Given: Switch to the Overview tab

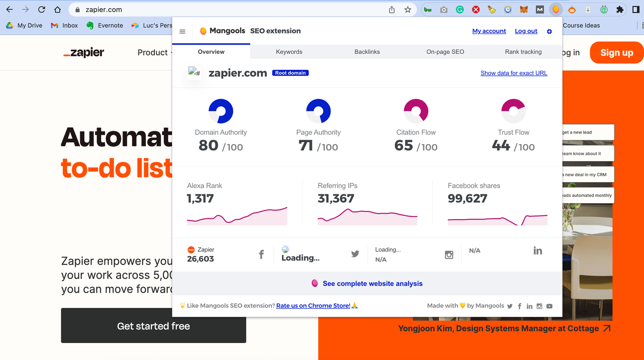Looking at the screenshot, I should pos(211,52).
